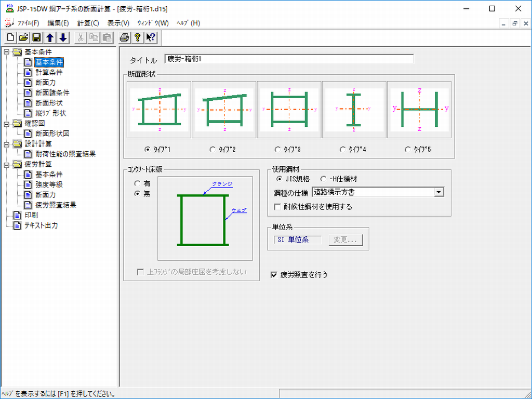
Task: Click the context help pointer icon
Action: point(151,37)
